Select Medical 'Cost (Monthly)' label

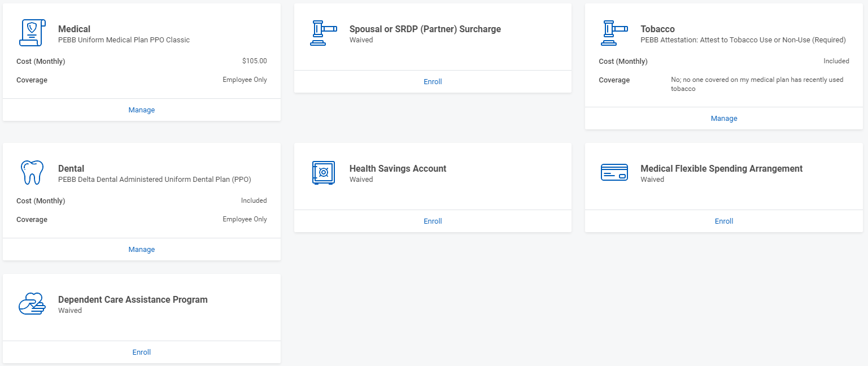[x=41, y=61]
